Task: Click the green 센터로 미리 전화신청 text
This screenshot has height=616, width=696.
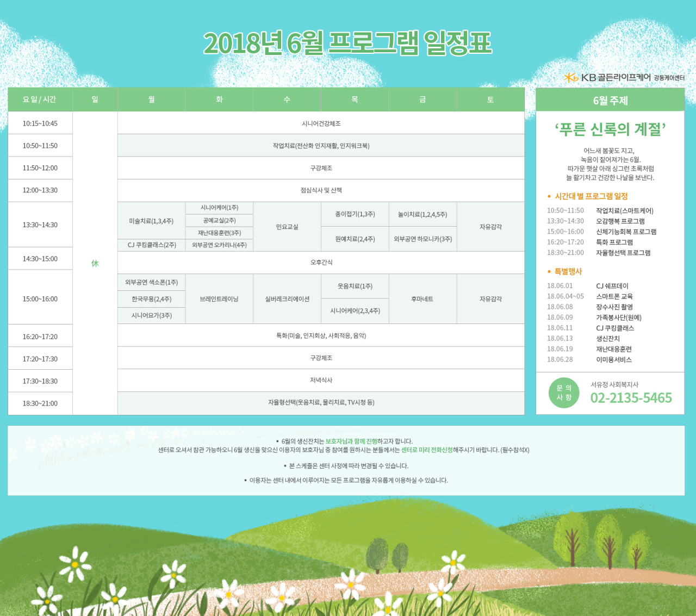Action: pos(426,450)
